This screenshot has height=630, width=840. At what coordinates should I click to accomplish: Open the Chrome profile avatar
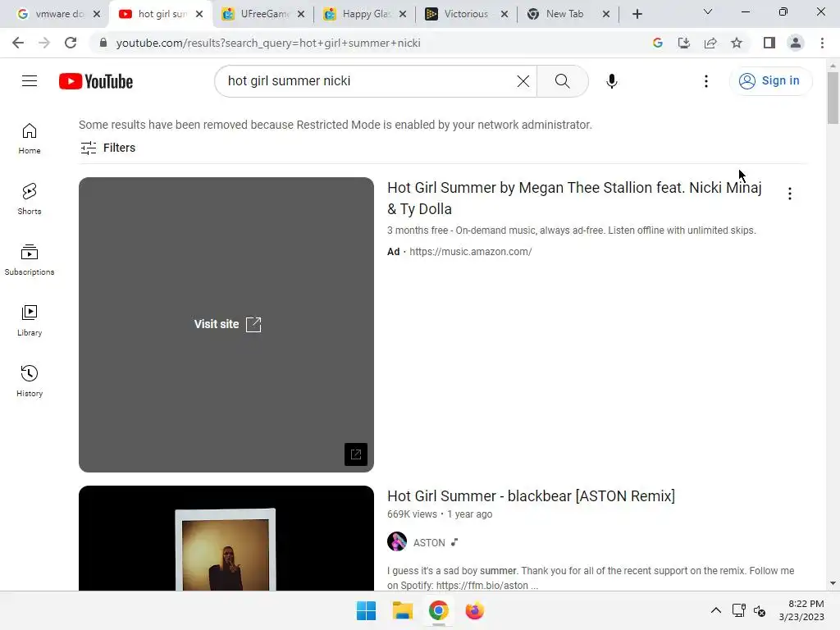(x=796, y=43)
